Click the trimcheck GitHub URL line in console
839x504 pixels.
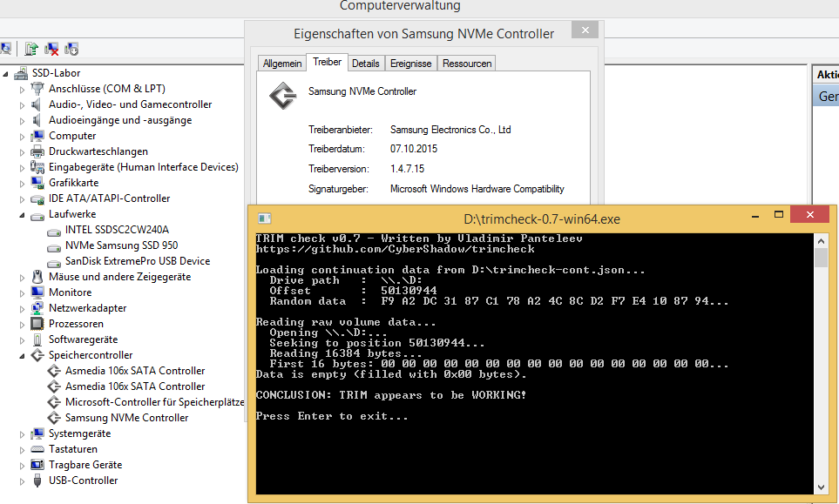point(396,249)
